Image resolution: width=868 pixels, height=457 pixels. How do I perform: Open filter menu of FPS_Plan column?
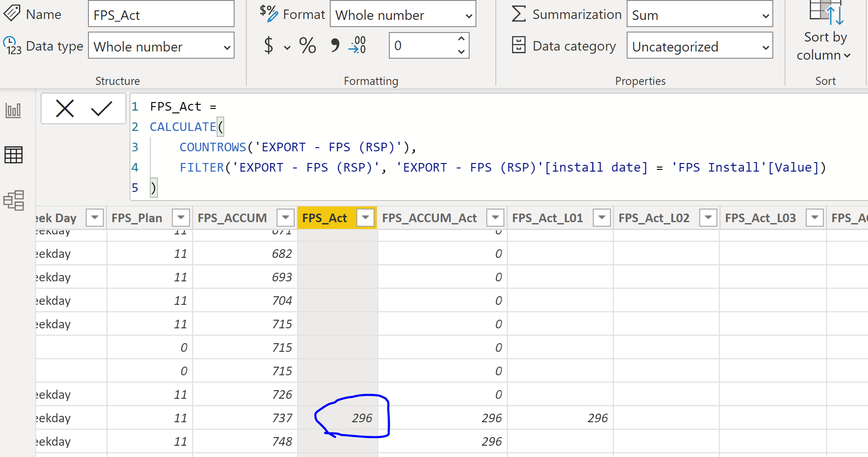[181, 218]
